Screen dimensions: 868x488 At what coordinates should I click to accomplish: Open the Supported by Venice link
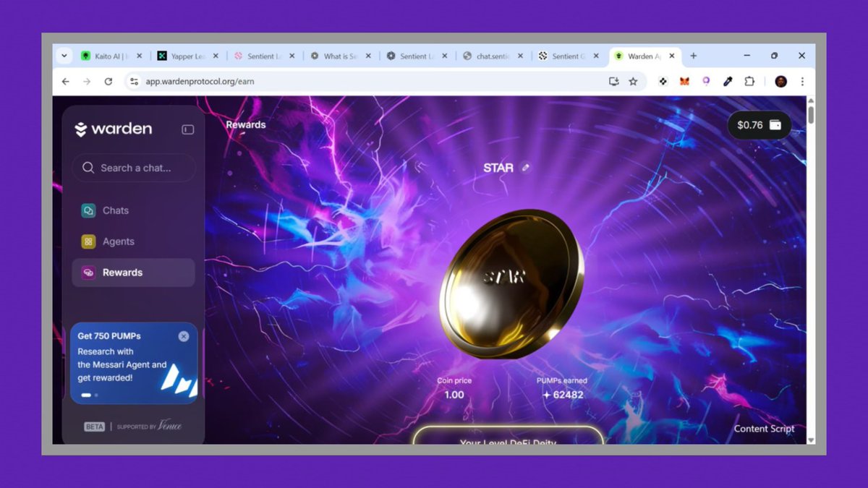pos(149,426)
